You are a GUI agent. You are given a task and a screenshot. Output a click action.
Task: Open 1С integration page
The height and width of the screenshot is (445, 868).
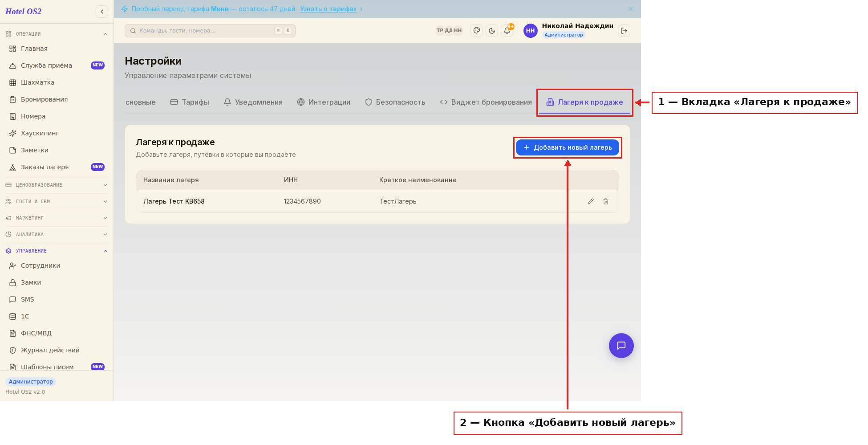tap(57, 316)
